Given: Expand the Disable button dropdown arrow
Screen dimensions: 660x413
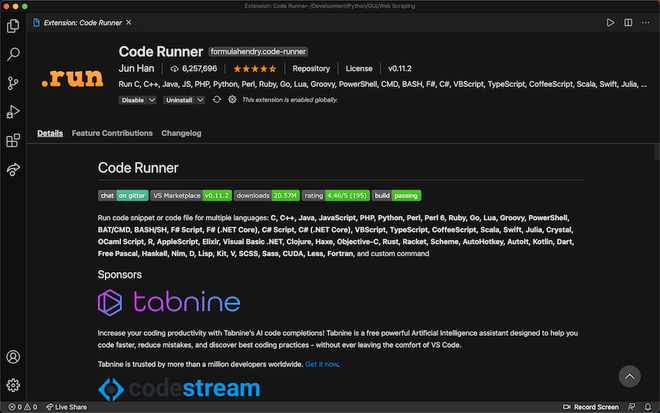Looking at the screenshot, I should click(152, 100).
